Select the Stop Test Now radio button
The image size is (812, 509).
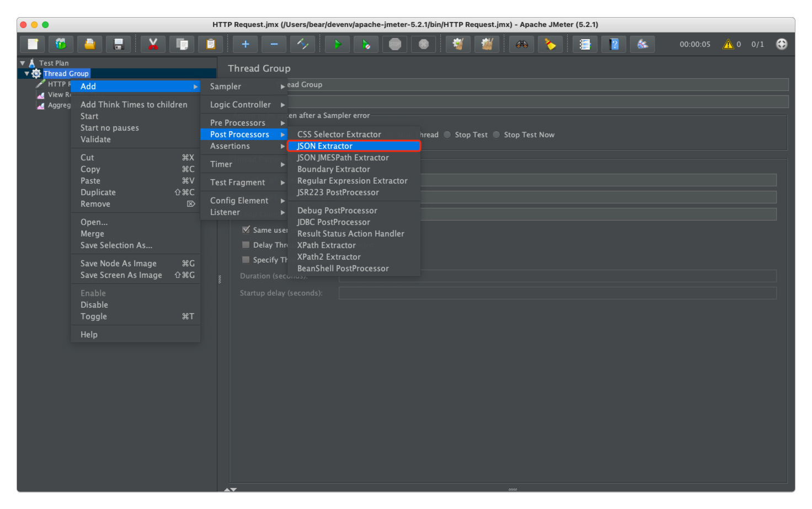[496, 135]
